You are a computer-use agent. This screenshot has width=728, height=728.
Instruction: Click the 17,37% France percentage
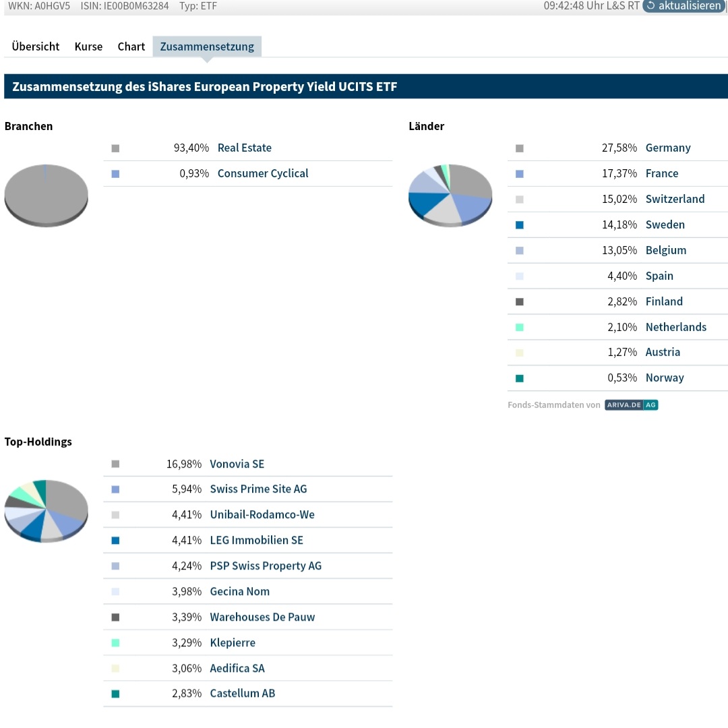(619, 173)
